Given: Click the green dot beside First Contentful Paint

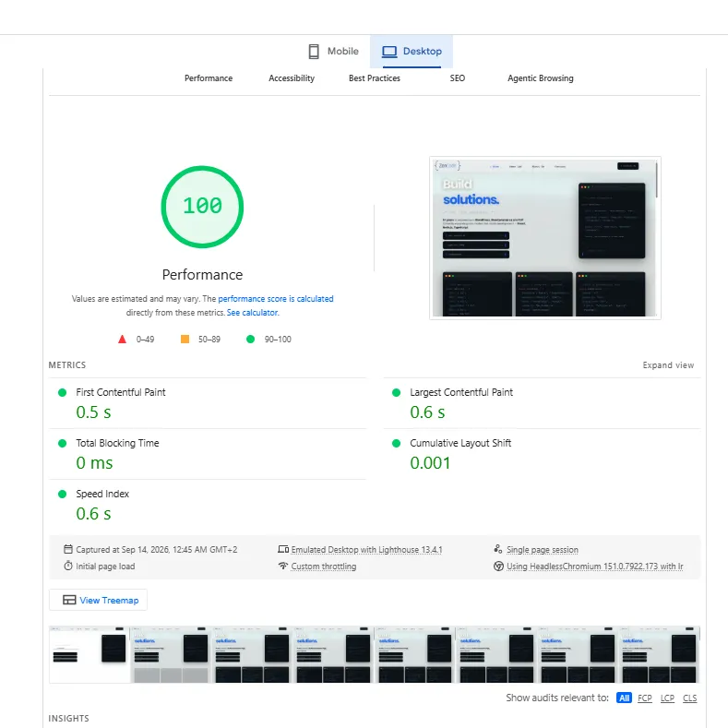Looking at the screenshot, I should coord(62,393).
